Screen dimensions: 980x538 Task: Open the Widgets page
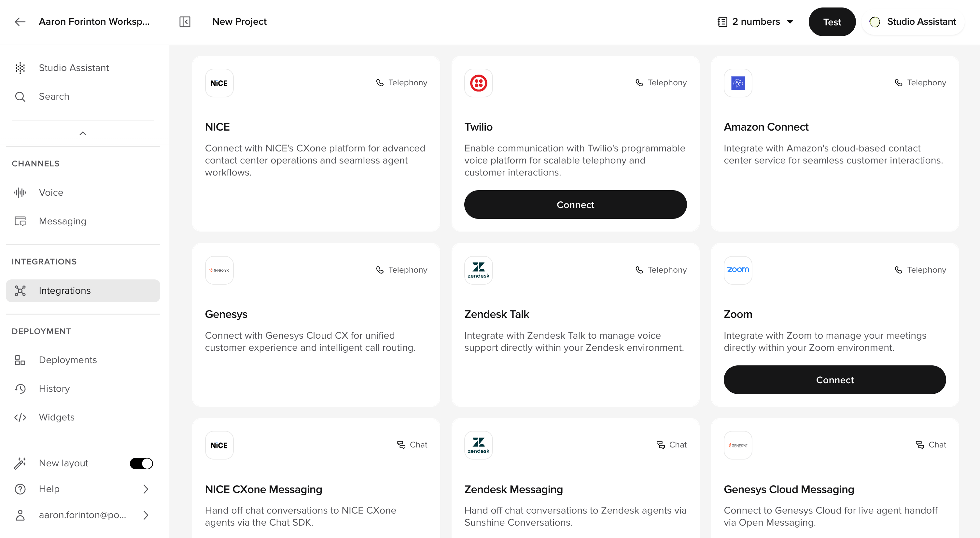coord(83,418)
